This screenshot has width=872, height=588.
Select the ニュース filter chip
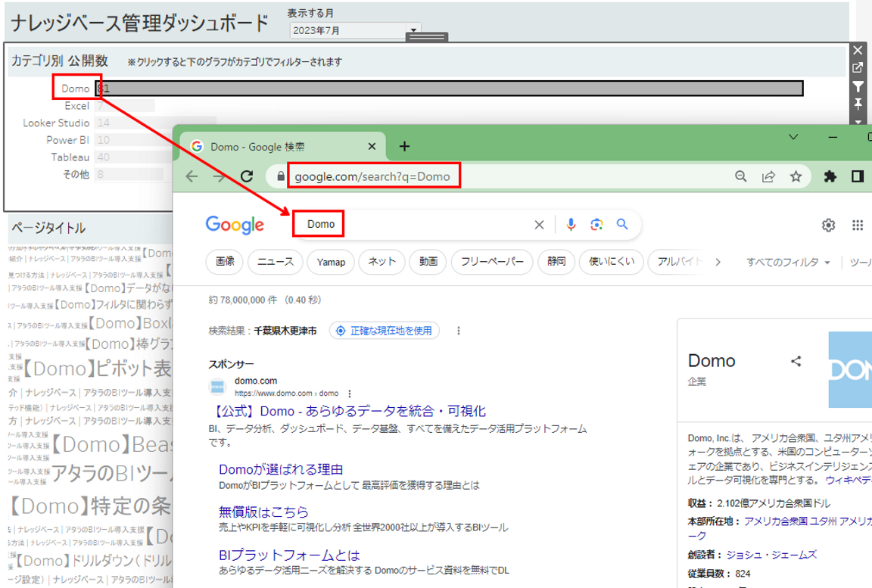click(x=276, y=262)
